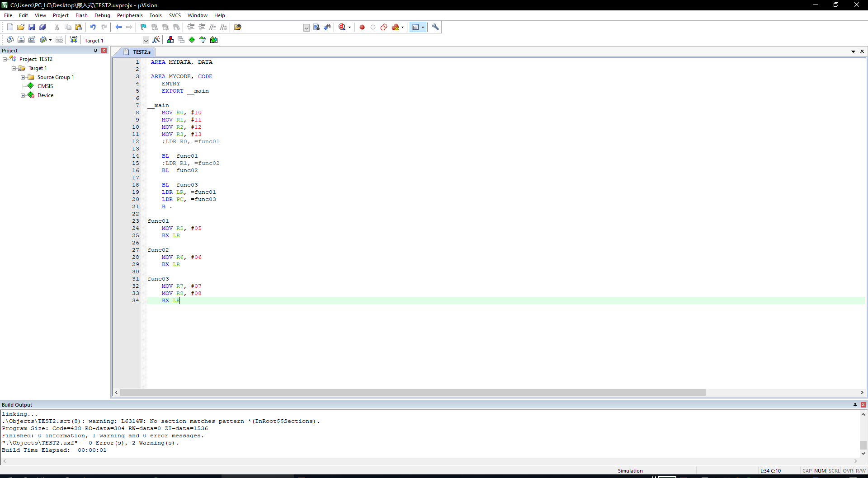Open an existing file
This screenshot has width=868, height=478.
(21, 27)
